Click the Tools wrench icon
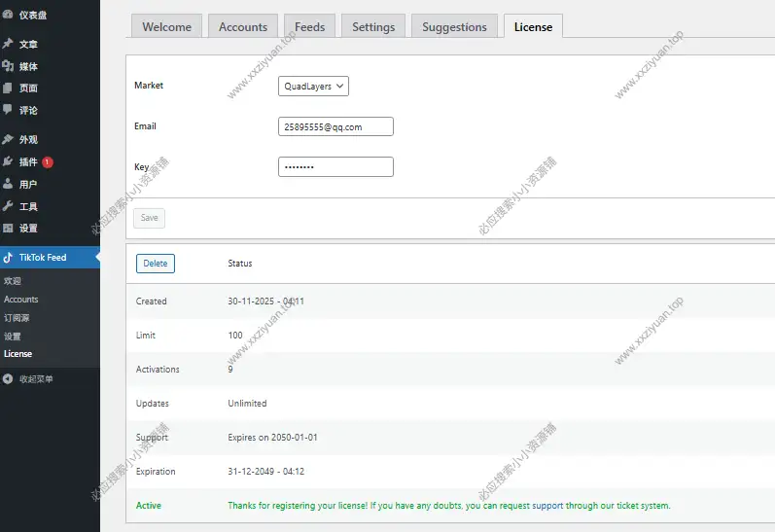The image size is (775, 532). point(8,206)
